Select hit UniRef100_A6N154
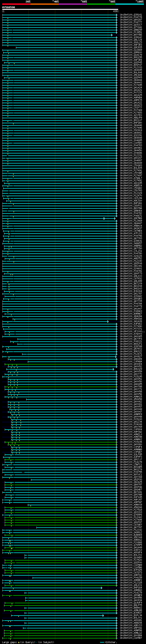 point(131,623)
